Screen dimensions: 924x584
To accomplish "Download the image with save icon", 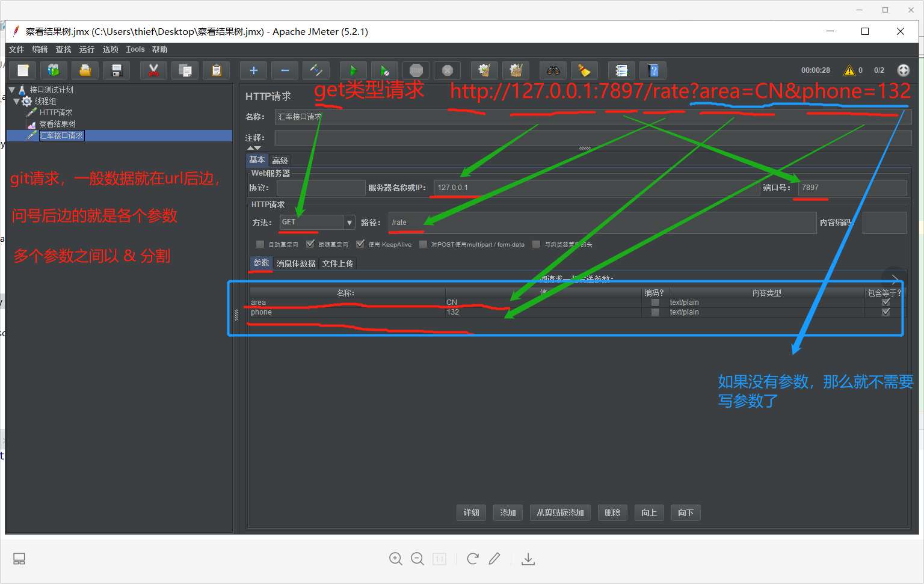I will coord(528,559).
